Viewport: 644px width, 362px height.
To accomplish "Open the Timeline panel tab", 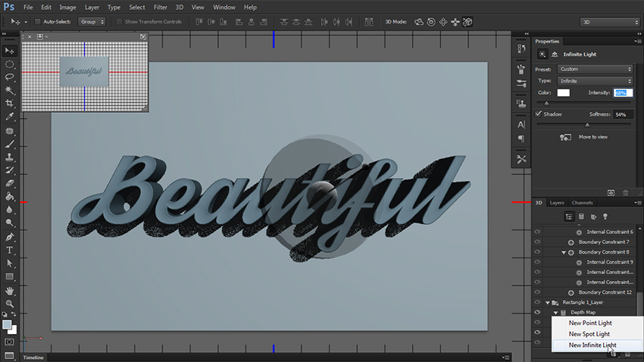I will pyautogui.click(x=33, y=357).
